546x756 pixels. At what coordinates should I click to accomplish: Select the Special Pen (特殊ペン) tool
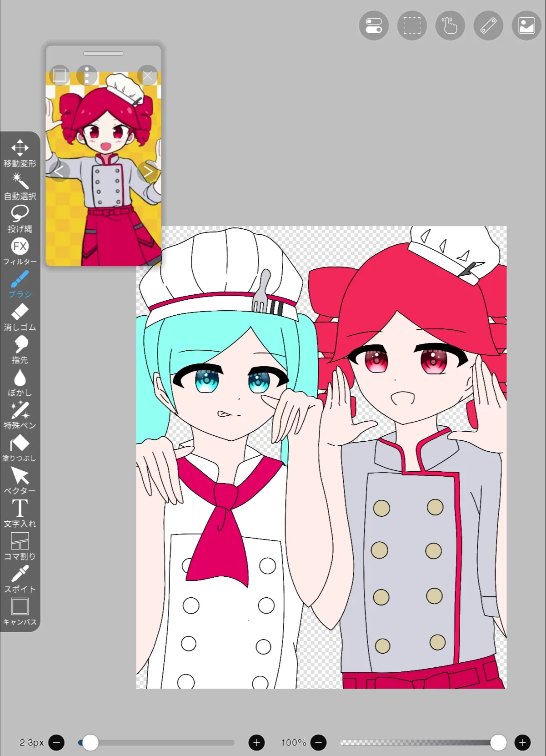[20, 415]
